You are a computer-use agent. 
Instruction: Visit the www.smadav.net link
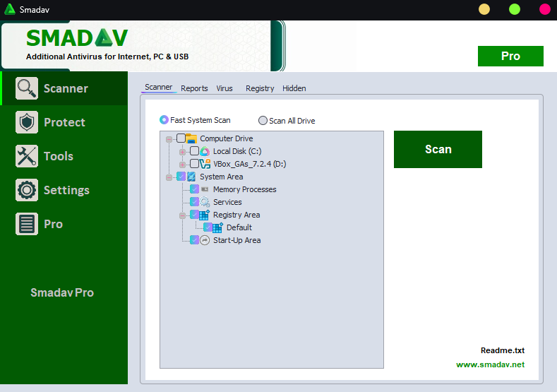tap(490, 364)
